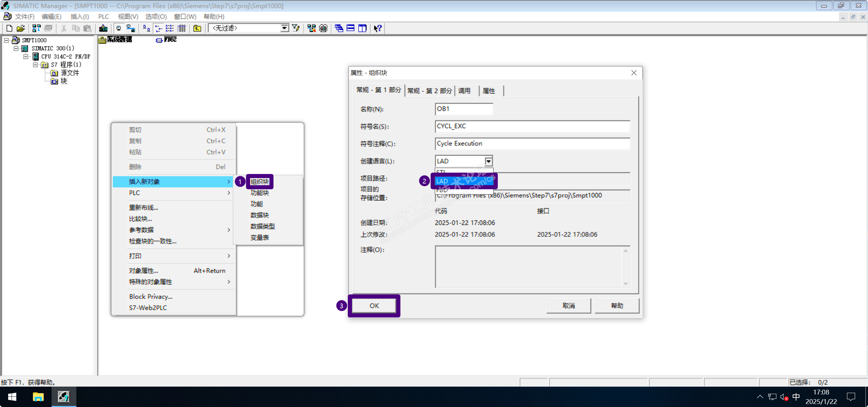Click the Open Project folder icon

21,28
